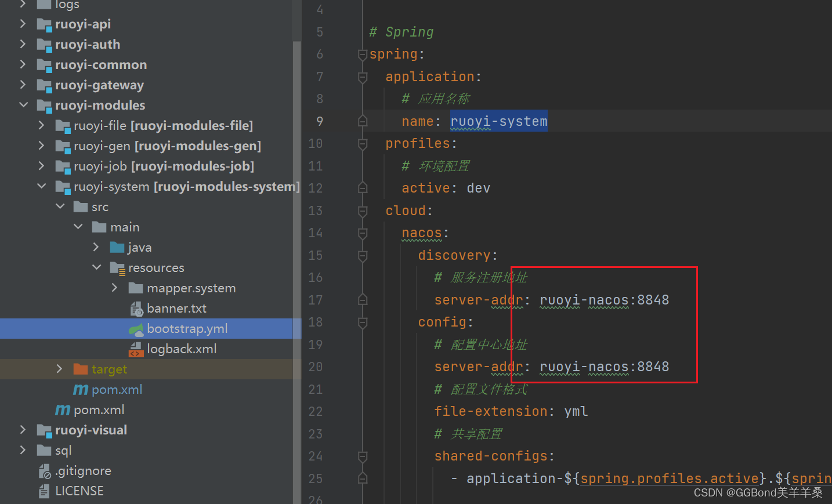The width and height of the screenshot is (832, 504).
Task: Click the ruoyi-gateway module folder icon
Action: [x=44, y=86]
